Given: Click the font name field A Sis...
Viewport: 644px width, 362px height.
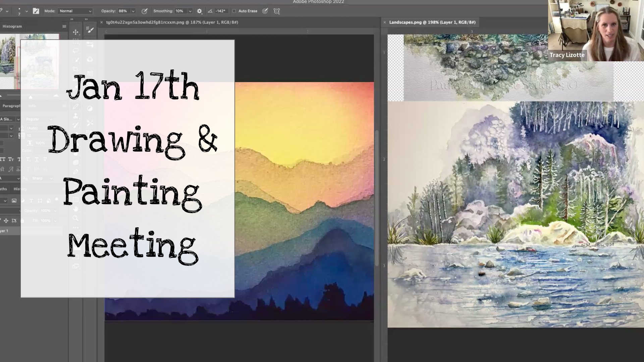Looking at the screenshot, I should pos(7,119).
